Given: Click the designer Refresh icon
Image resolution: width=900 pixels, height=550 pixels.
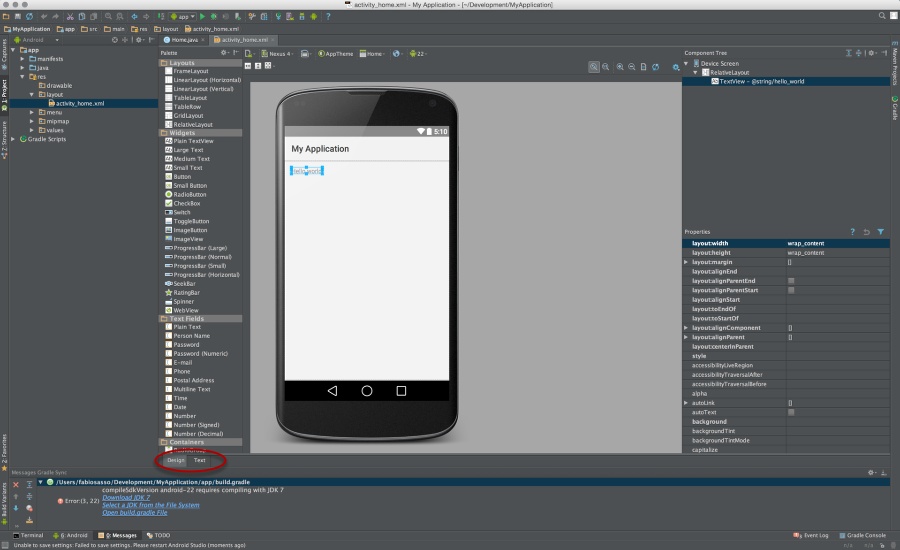Looking at the screenshot, I should [655, 67].
